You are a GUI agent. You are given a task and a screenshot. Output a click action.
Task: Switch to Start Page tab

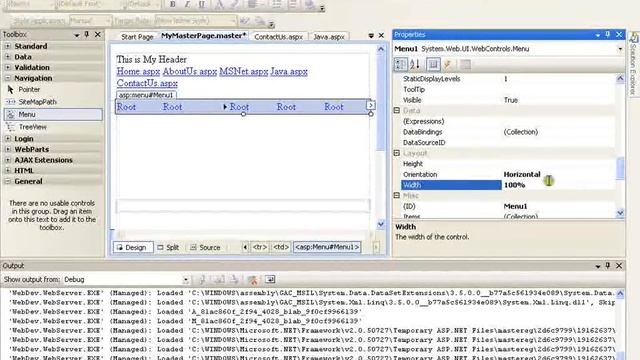(137, 37)
